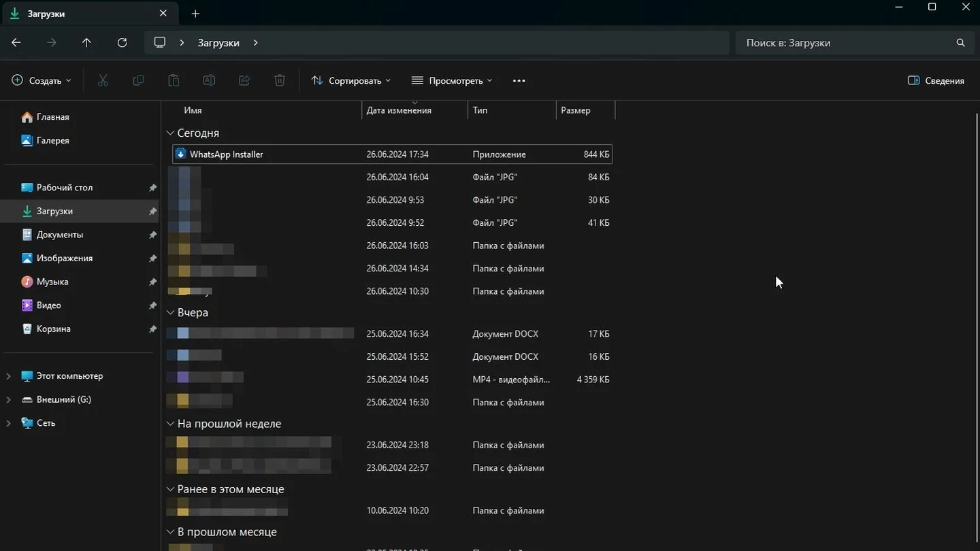
Task: Refresh the Загрузки folder view
Action: [x=122, y=42]
